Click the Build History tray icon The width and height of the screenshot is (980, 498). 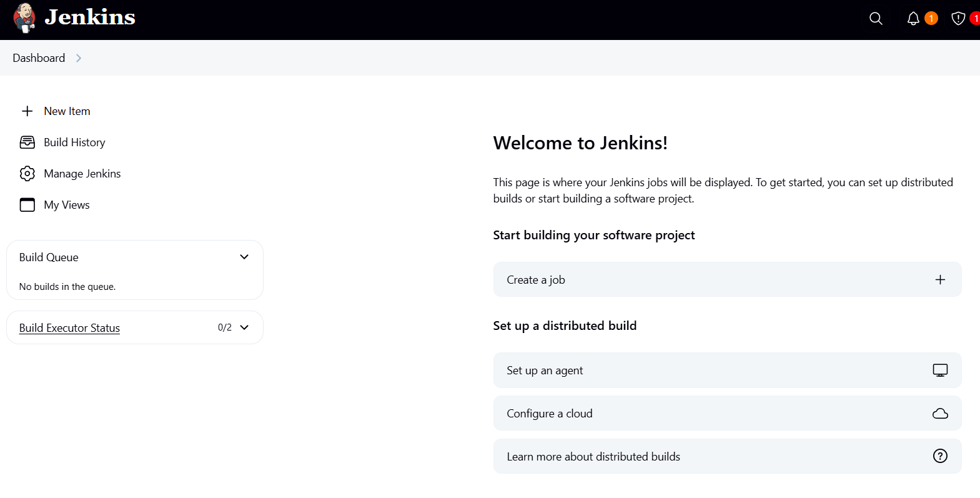(27, 142)
